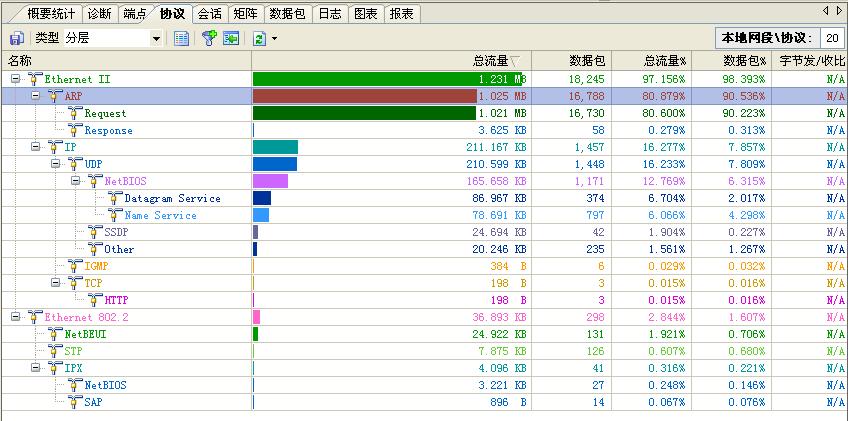Click the STP protocol icon
This screenshot has width=848, height=421.
click(x=55, y=351)
